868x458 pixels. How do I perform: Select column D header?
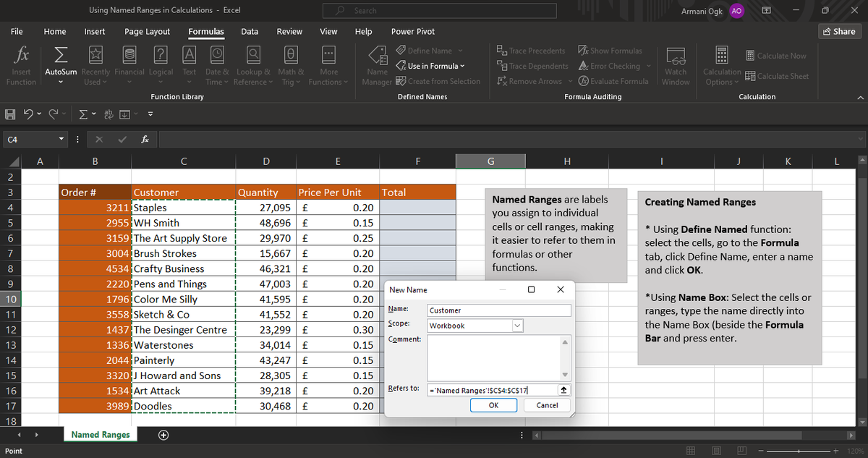click(266, 162)
